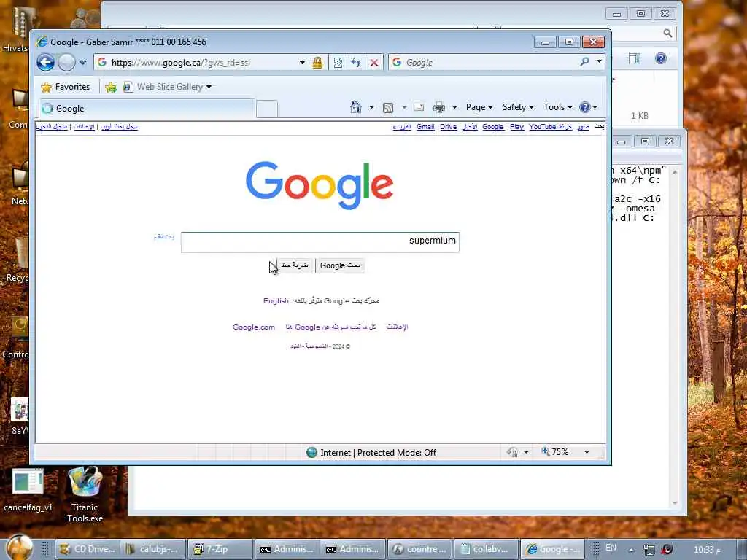Open the collabv... taskbar button

click(485, 549)
